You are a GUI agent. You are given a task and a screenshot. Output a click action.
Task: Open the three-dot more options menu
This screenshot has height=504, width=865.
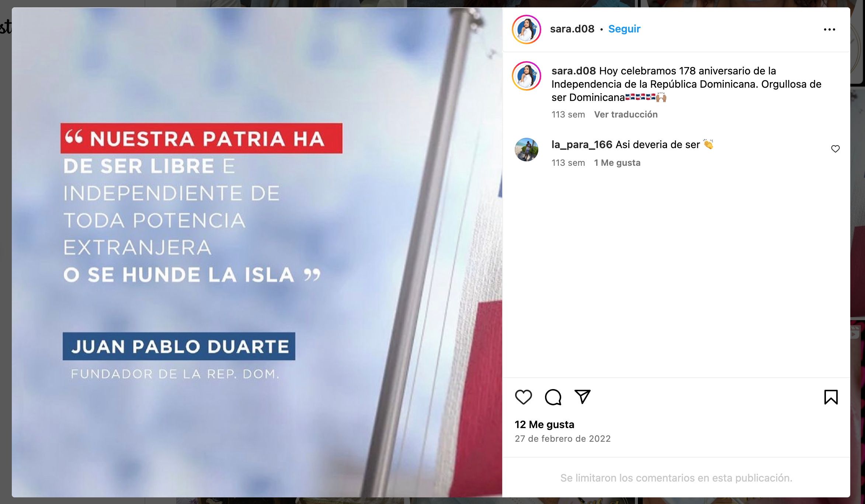(829, 29)
